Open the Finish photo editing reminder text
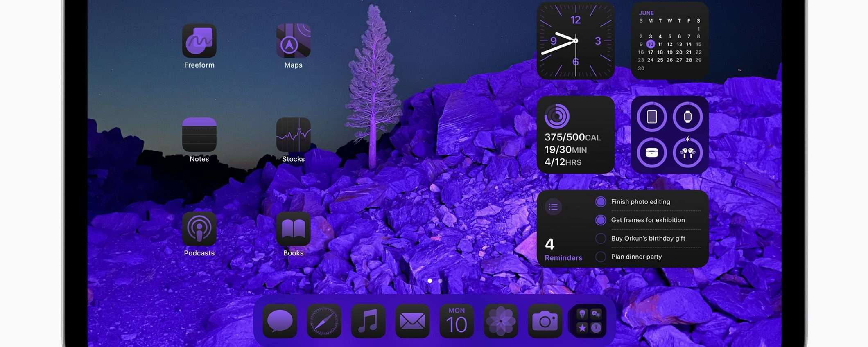868x347 pixels. pyautogui.click(x=641, y=202)
